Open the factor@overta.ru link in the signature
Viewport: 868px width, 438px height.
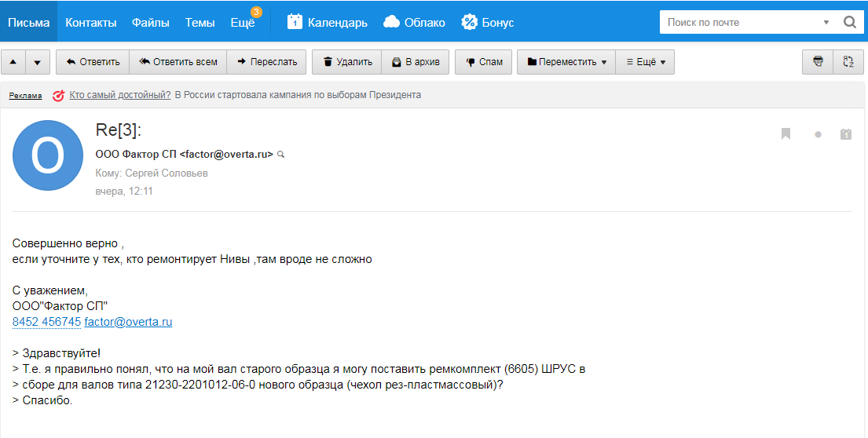(x=128, y=322)
